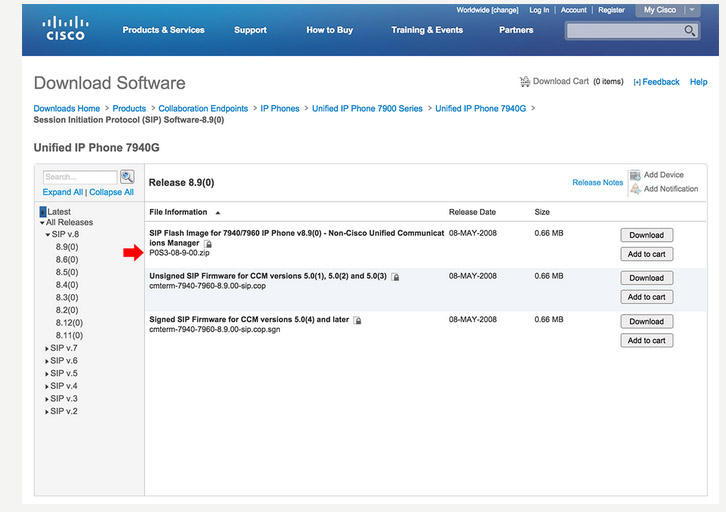Screen dimensions: 726x512
Task: Add unsigned sip.cop firmware to cart
Action: (x=646, y=297)
